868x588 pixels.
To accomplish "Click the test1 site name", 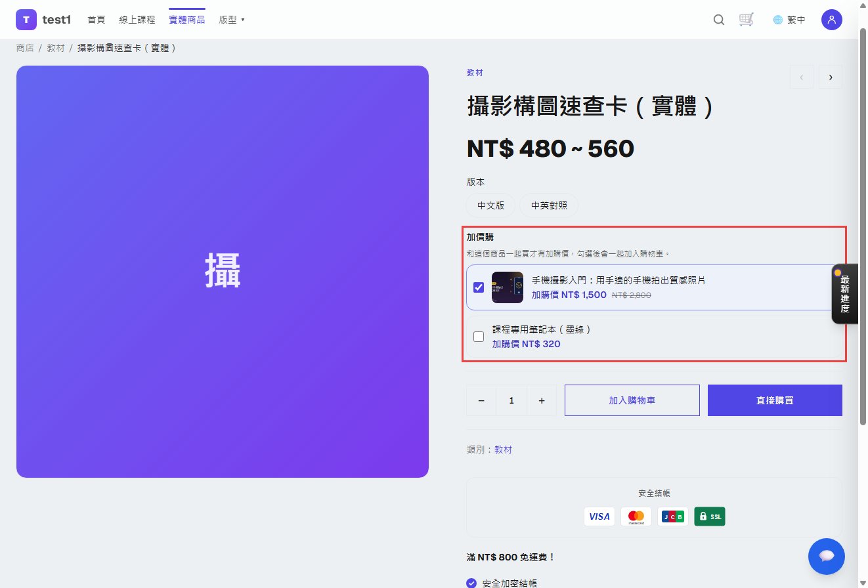I will point(56,20).
